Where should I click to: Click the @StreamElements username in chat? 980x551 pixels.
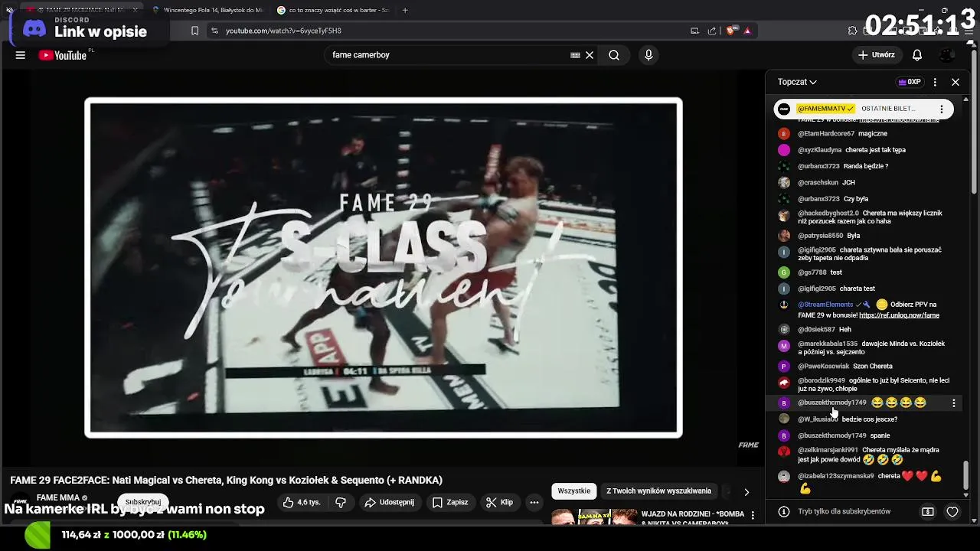(x=825, y=305)
